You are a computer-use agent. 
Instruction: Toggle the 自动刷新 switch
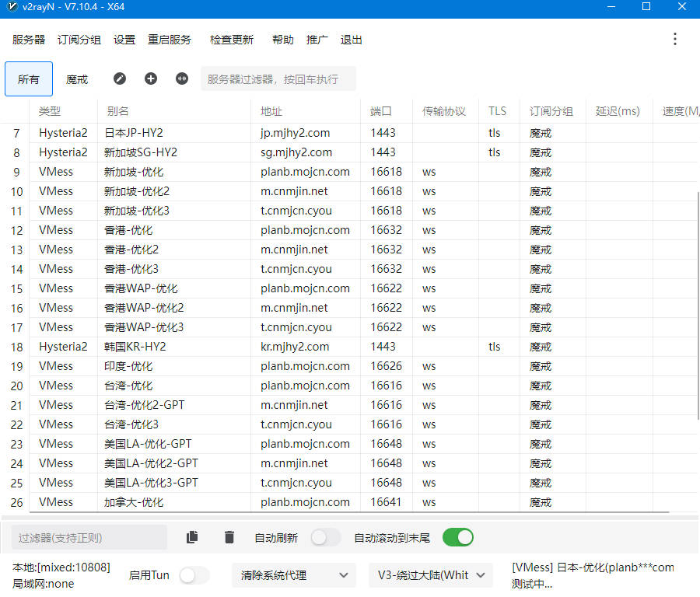(x=325, y=537)
